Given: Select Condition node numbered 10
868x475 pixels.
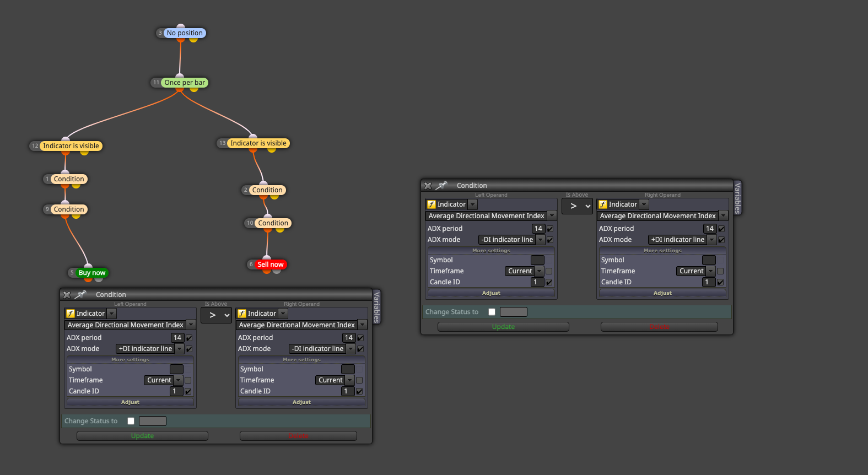Looking at the screenshot, I should click(x=273, y=223).
